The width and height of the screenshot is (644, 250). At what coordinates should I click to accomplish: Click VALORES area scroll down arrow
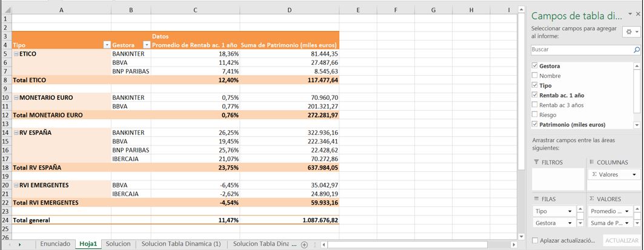637,223
